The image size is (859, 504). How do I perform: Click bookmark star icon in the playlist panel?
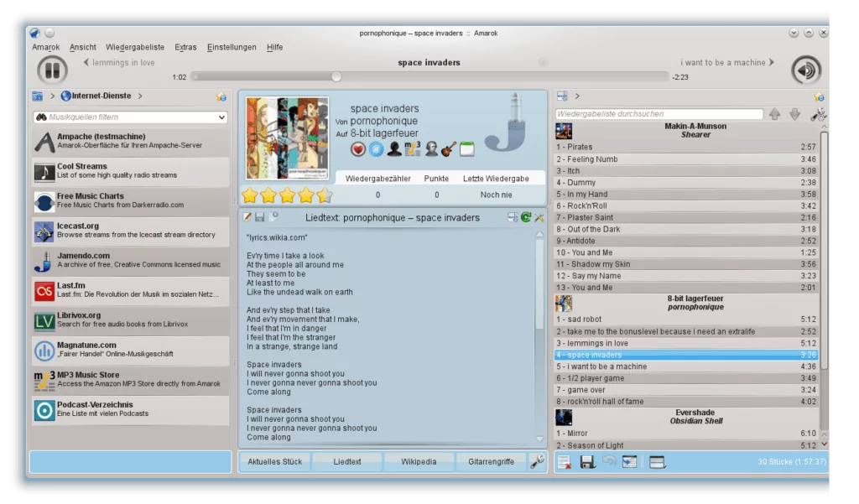[819, 97]
